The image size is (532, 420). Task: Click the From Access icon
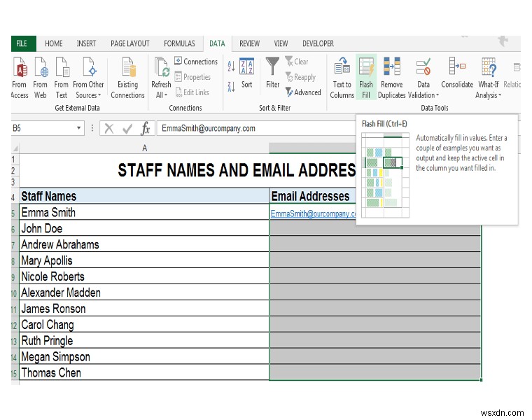tap(20, 69)
